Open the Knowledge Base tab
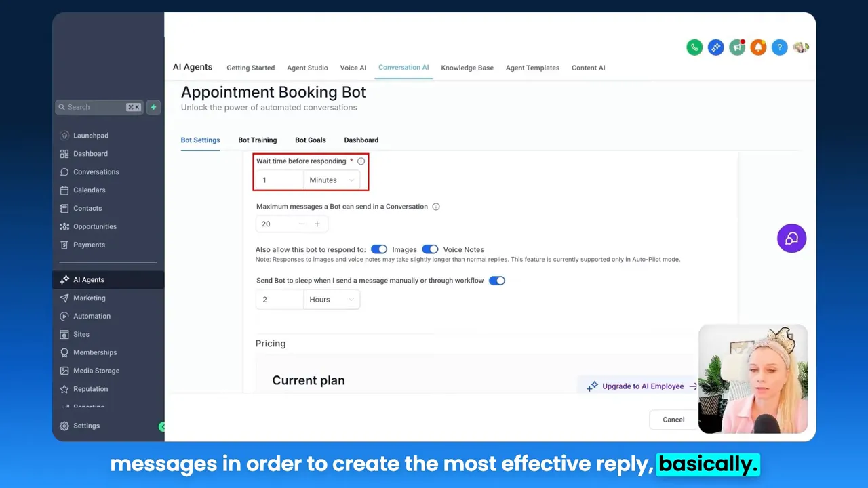The image size is (868, 488). [x=467, y=68]
